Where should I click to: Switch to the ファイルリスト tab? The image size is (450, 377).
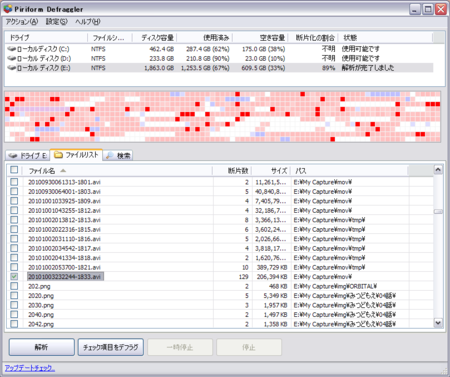click(x=76, y=155)
